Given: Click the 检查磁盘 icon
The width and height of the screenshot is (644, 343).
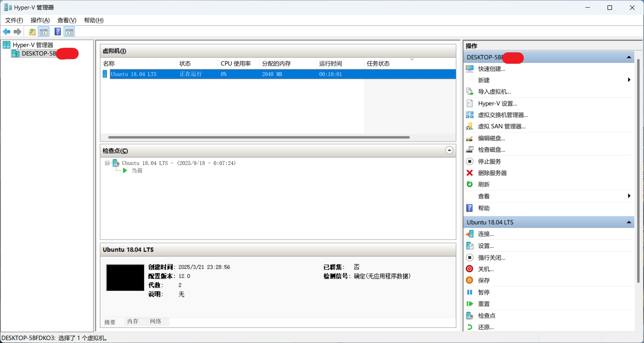Looking at the screenshot, I should coord(470,149).
